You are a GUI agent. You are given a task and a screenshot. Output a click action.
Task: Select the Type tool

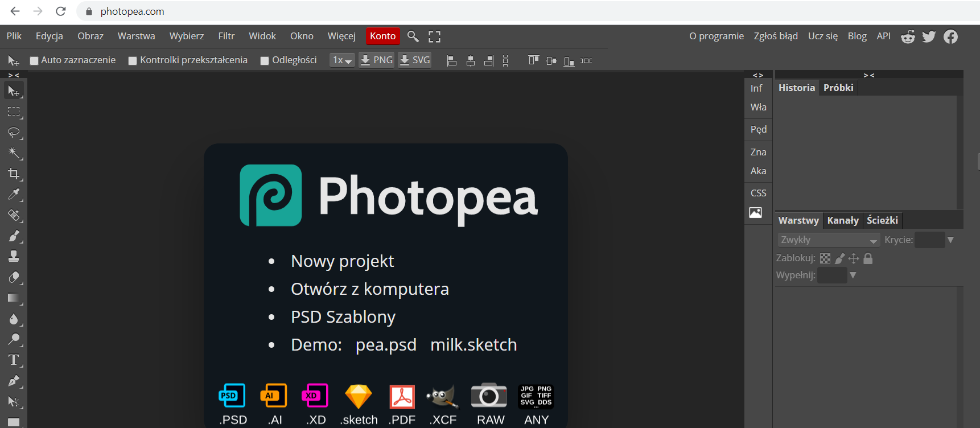click(x=14, y=360)
